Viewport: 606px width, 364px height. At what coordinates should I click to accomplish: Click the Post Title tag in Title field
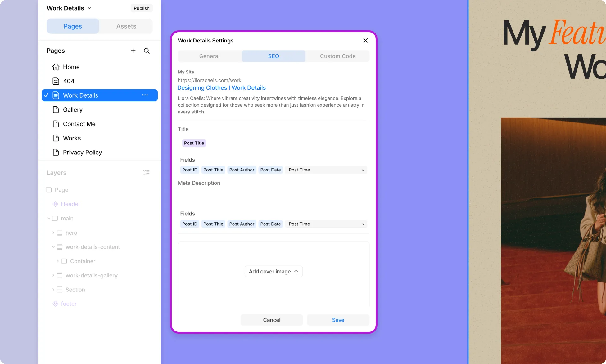pos(194,143)
